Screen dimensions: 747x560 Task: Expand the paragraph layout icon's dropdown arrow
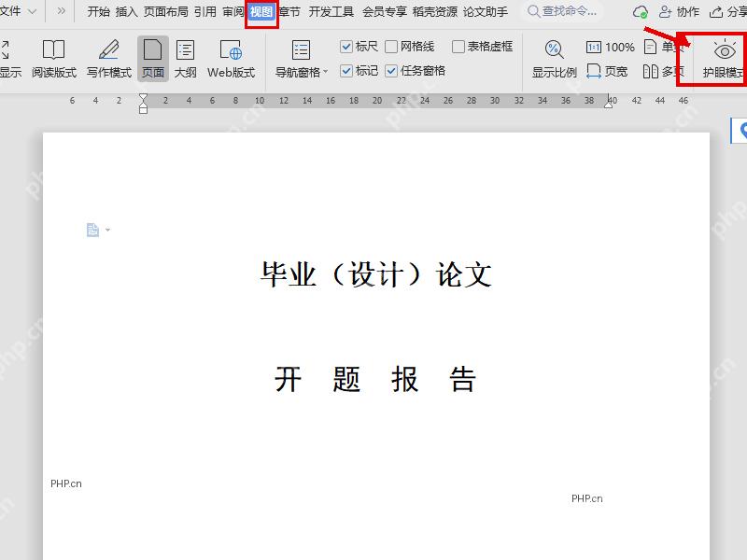point(107,230)
